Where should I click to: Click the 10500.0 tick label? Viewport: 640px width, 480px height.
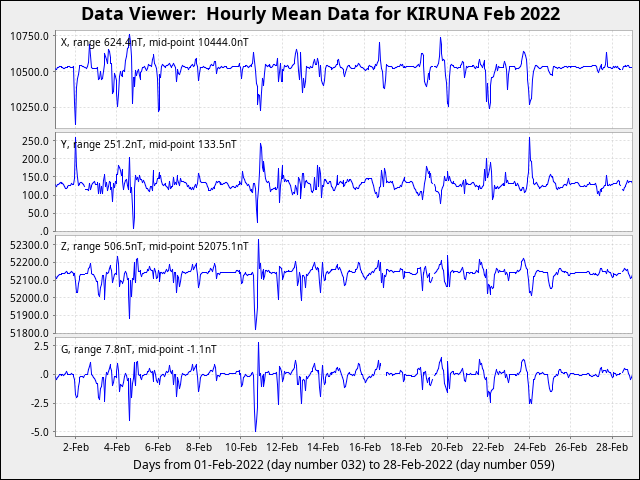tap(29, 72)
